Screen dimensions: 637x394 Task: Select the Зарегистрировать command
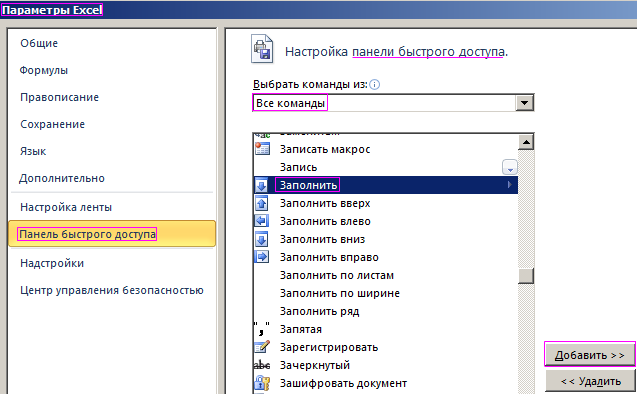pyautogui.click(x=386, y=347)
